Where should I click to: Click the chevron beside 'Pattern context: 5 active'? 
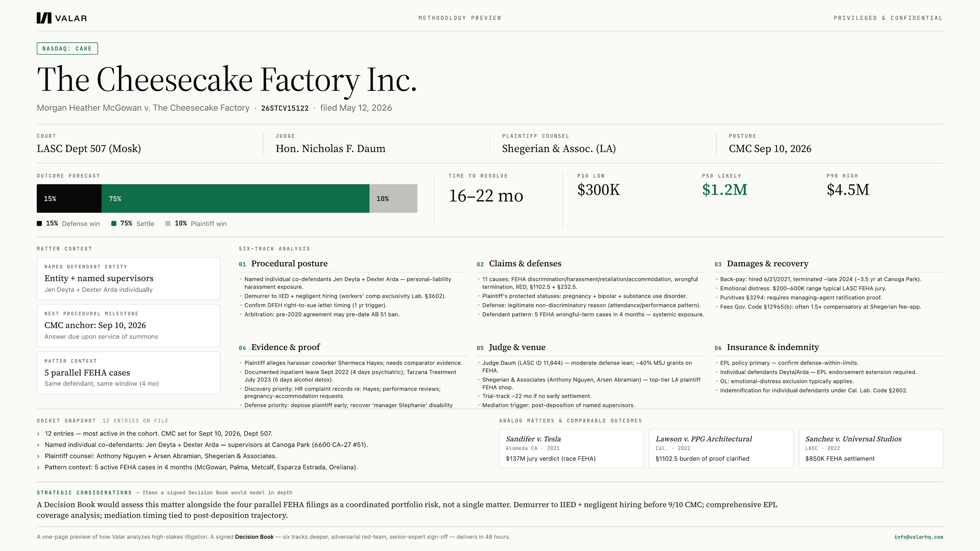(x=39, y=467)
